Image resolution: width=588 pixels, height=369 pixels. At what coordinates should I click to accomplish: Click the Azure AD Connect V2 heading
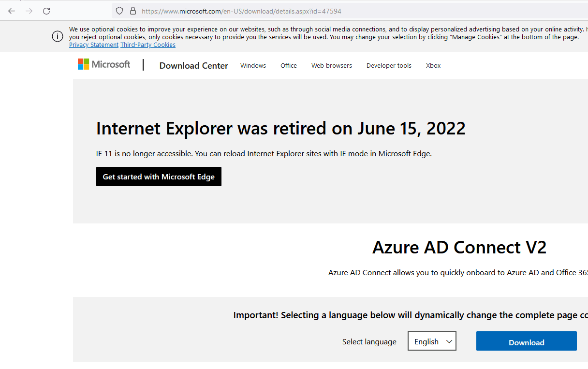click(x=459, y=248)
